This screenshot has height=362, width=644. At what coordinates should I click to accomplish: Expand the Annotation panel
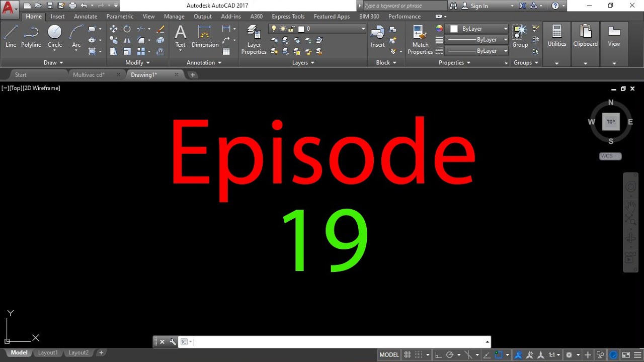[x=204, y=63]
